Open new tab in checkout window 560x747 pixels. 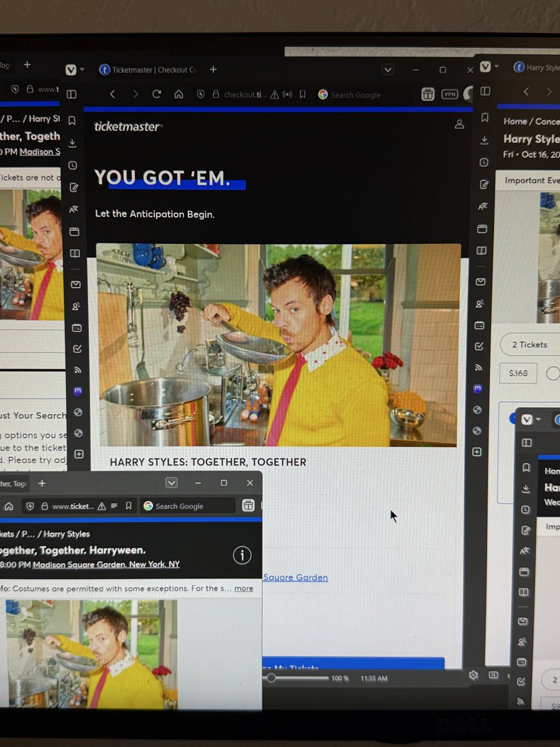[x=213, y=70]
